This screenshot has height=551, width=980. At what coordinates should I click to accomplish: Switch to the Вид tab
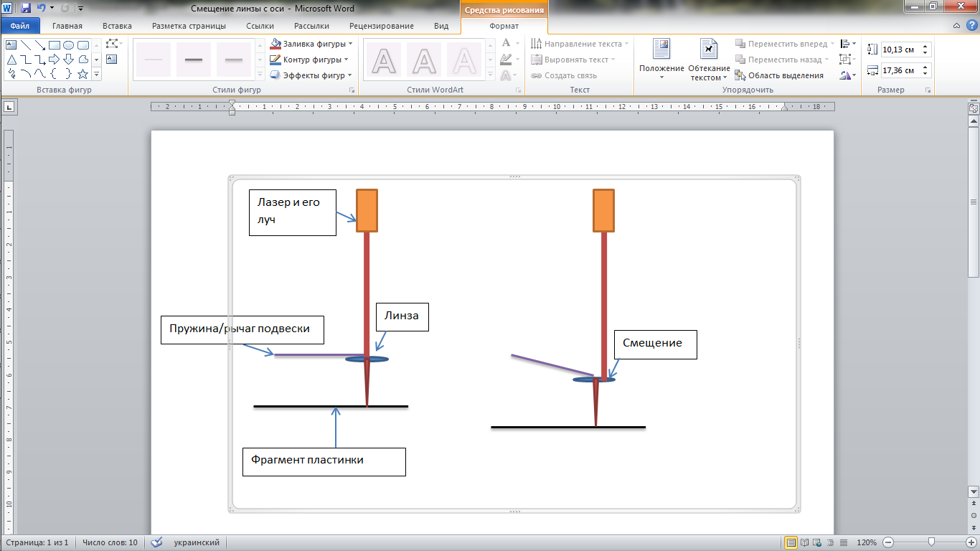441,26
